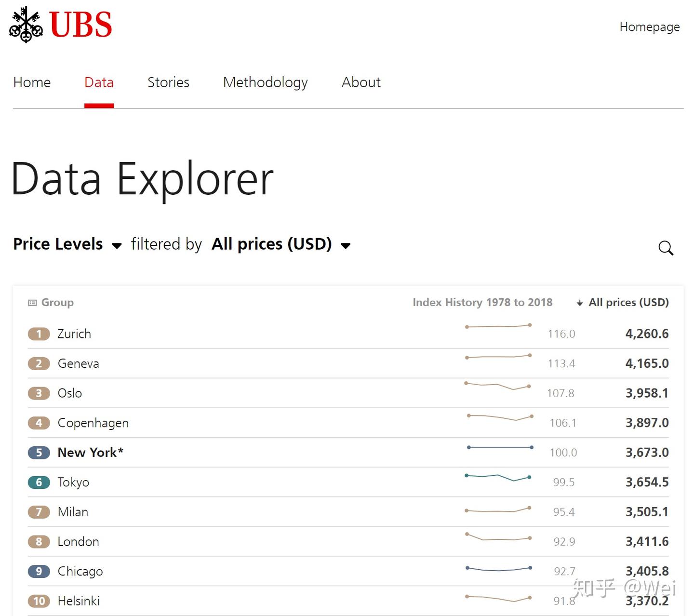Select rank badge 10 for Helsinki
694x616 pixels.
[39, 601]
